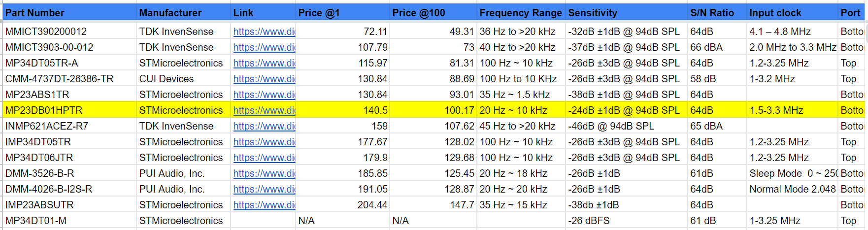Select frequency cell 35 Hz ~ 1.5 kHz
Viewport: 868px width, 230px height.
(521, 95)
